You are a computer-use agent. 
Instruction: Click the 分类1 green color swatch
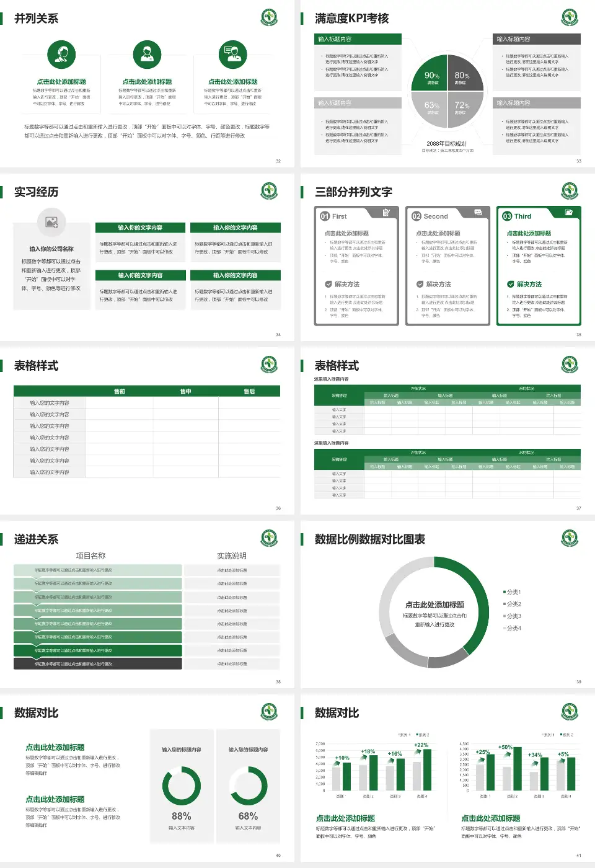(x=504, y=591)
